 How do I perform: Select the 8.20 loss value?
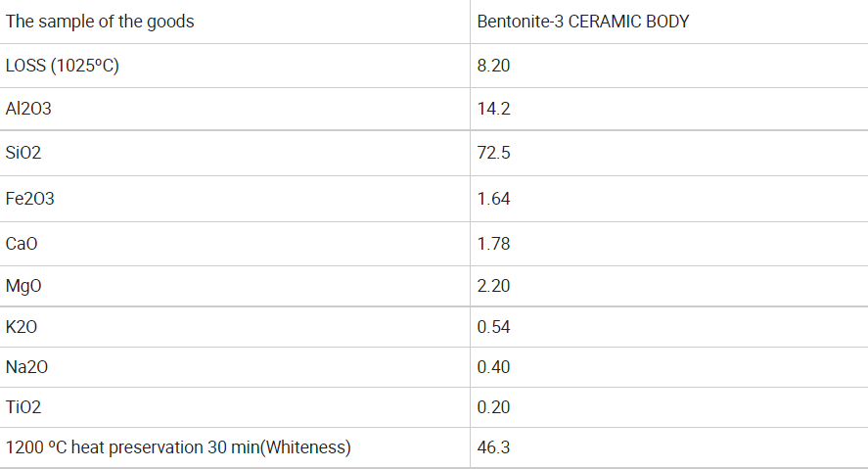tap(494, 66)
